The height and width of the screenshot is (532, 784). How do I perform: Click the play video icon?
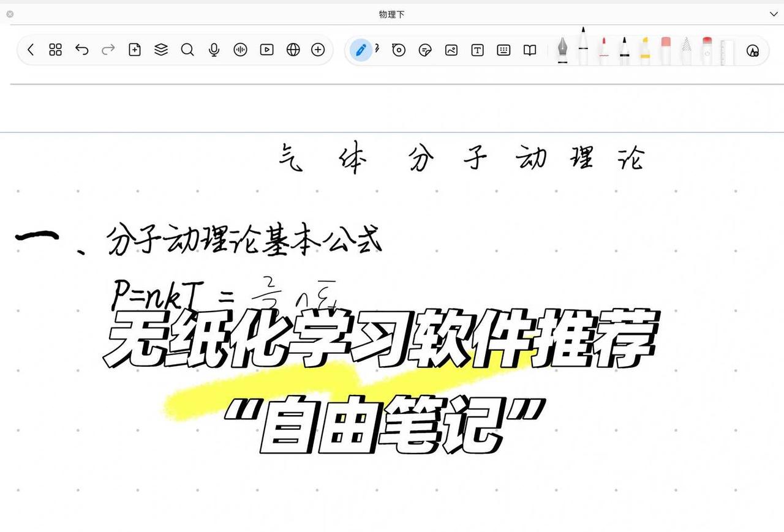point(266,50)
